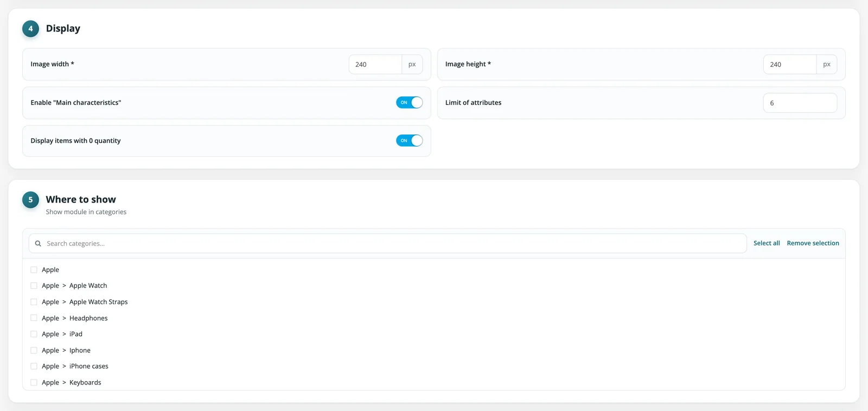Image resolution: width=868 pixels, height=411 pixels.
Task: Click px unit next to Image height
Action: click(x=827, y=65)
